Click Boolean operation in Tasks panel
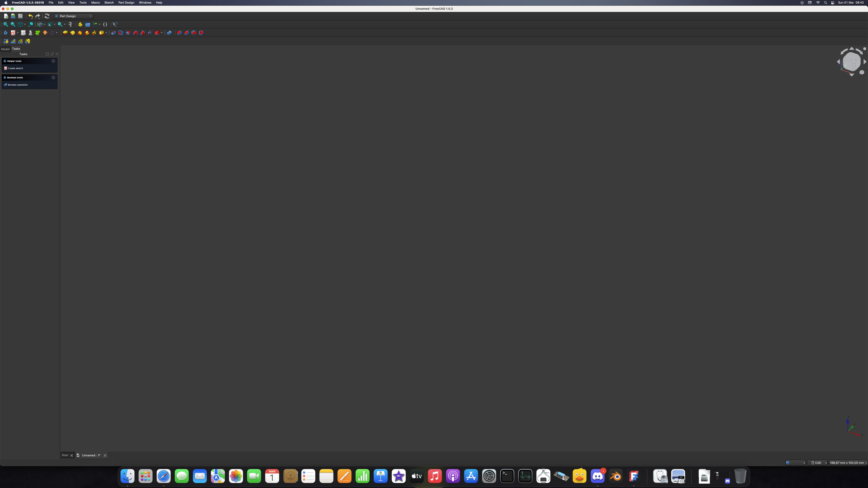Viewport: 868px width, 488px height. point(18,85)
